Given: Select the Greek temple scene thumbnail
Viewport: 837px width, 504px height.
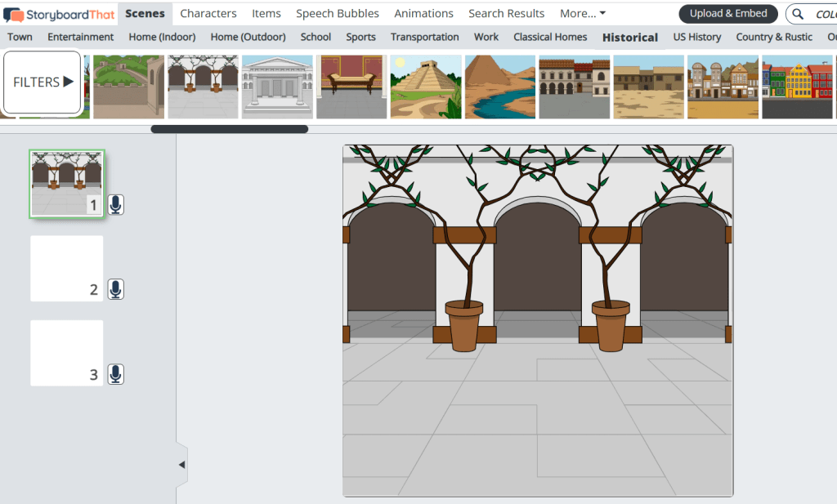Looking at the screenshot, I should (x=277, y=87).
